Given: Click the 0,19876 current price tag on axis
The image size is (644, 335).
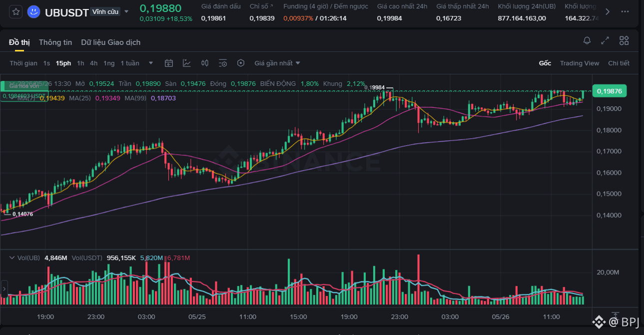Looking at the screenshot, I should 609,91.
